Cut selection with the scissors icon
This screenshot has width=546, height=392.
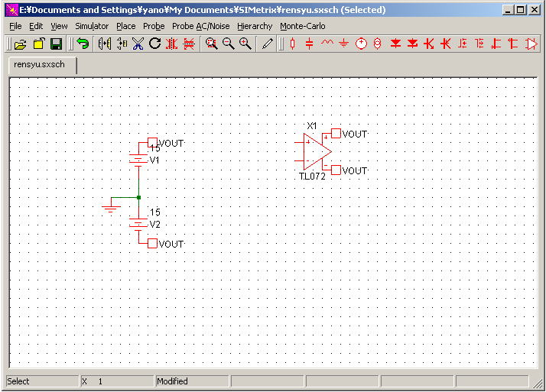138,44
